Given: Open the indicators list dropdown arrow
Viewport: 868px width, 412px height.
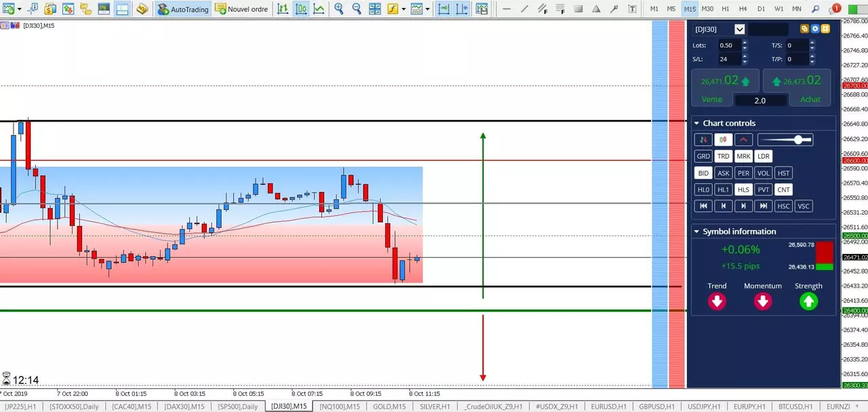Looking at the screenshot, I should click(x=403, y=10).
